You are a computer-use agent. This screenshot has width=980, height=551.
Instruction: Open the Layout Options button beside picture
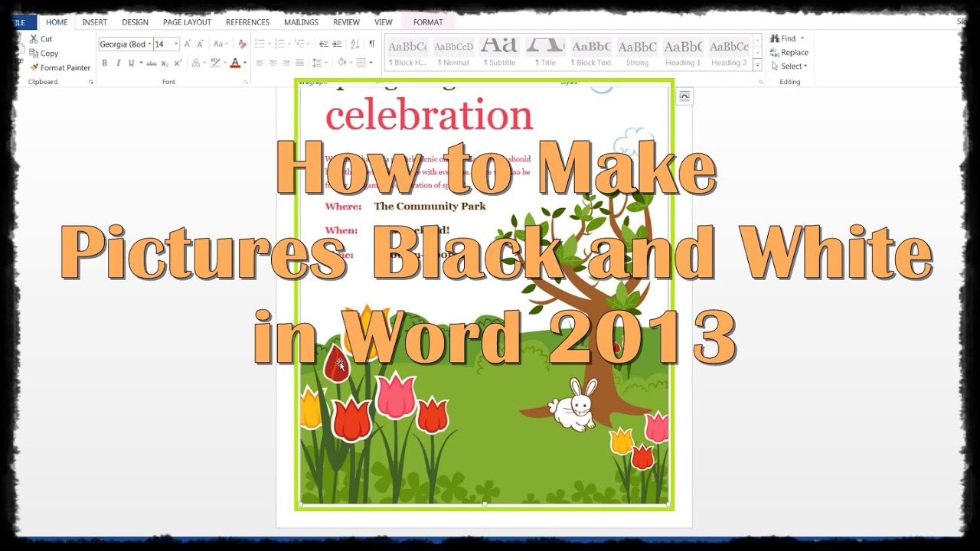[x=684, y=96]
